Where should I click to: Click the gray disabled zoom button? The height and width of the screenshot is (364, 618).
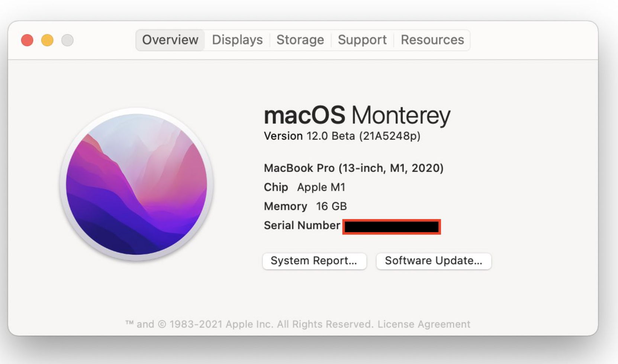[67, 40]
